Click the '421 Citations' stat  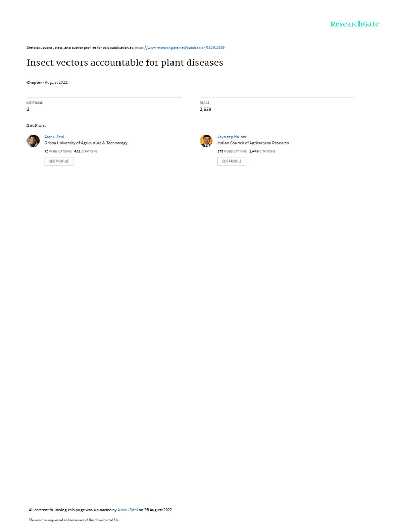[x=86, y=151]
